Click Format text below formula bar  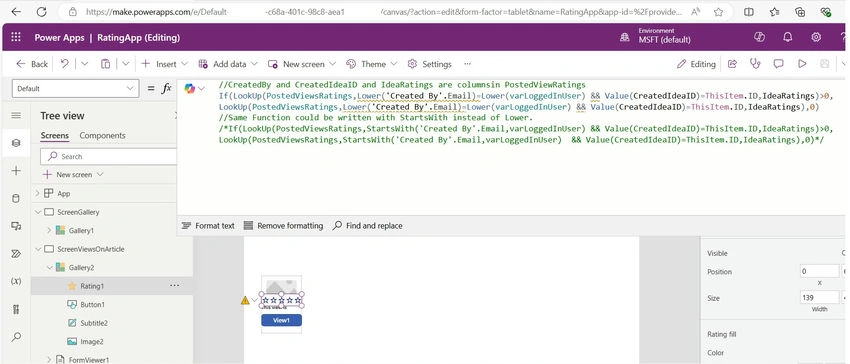point(208,226)
